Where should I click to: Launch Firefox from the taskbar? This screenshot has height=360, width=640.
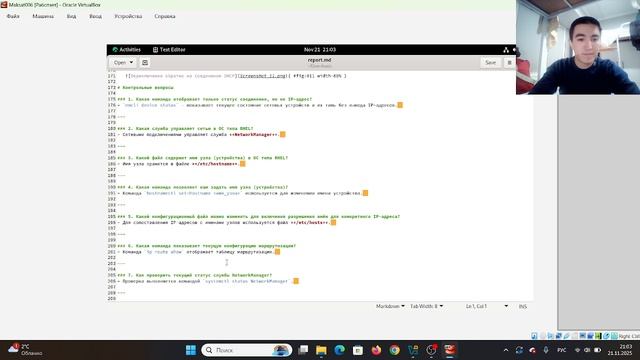point(376,350)
